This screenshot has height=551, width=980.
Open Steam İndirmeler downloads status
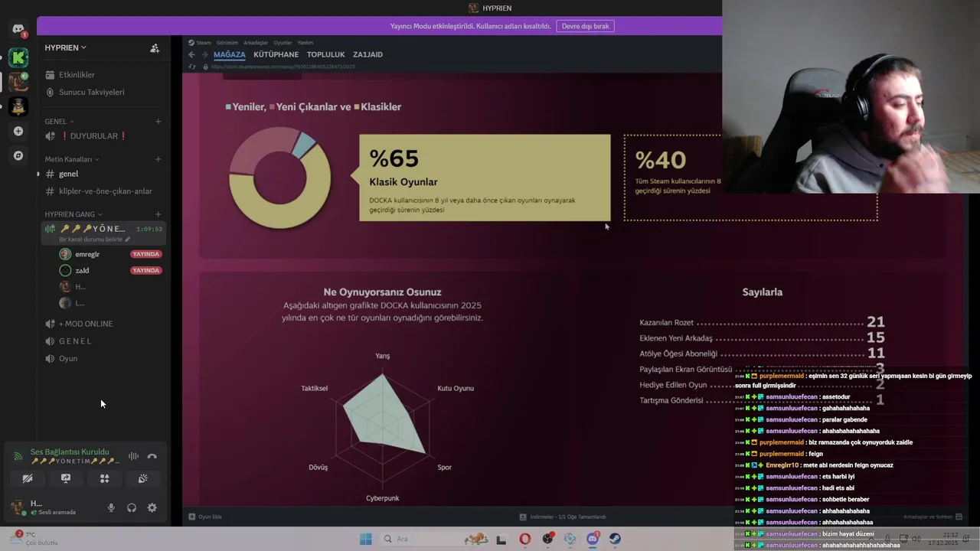(x=563, y=517)
